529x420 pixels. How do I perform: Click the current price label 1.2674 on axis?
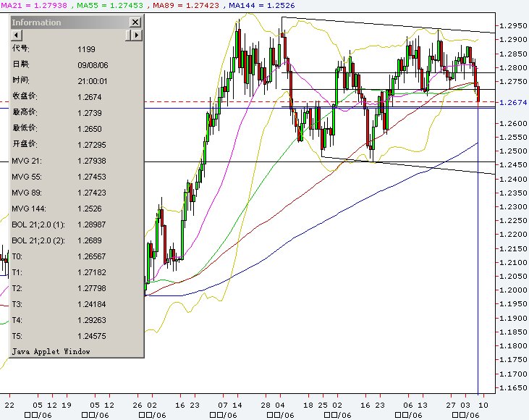513,102
